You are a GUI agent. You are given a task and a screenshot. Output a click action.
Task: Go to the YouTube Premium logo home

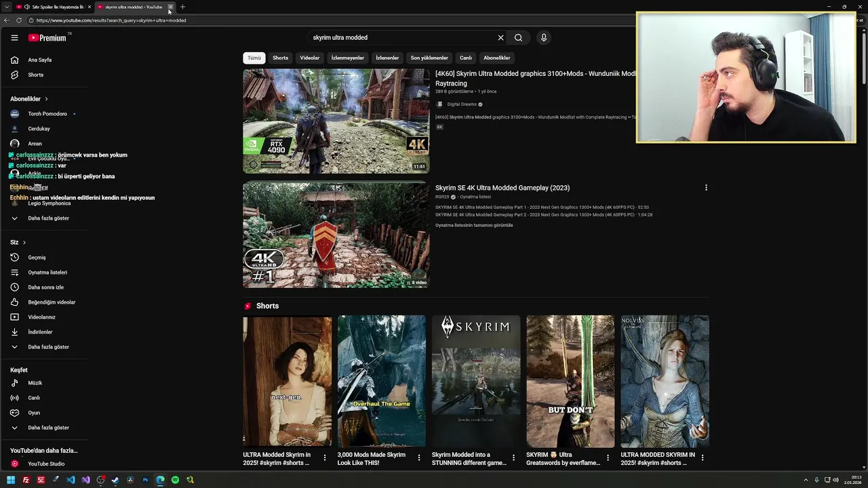47,38
